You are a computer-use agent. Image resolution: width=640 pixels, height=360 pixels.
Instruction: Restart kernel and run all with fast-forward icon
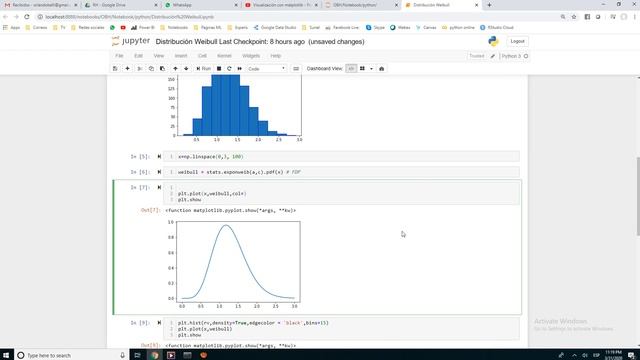point(240,69)
